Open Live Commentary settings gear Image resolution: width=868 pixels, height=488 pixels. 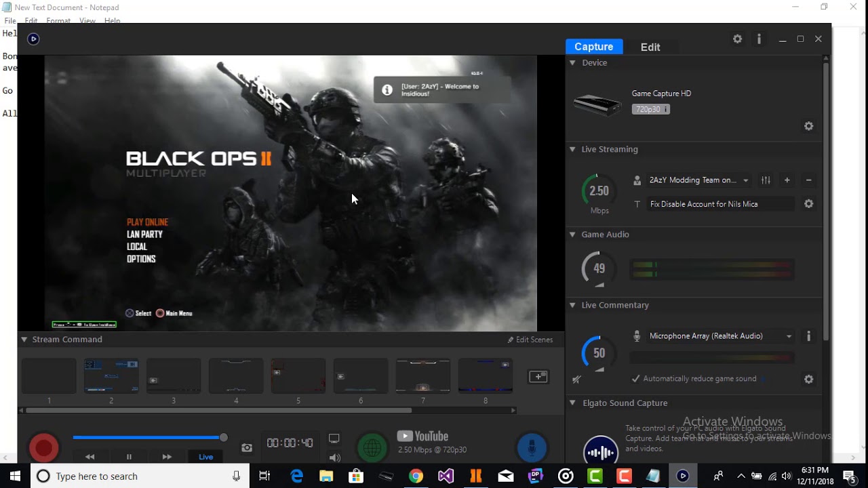pyautogui.click(x=808, y=380)
